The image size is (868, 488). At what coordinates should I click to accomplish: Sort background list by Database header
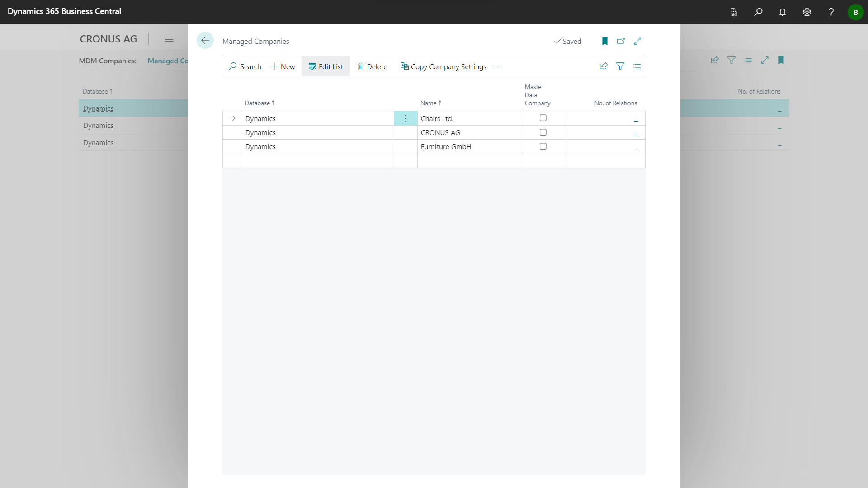(98, 91)
